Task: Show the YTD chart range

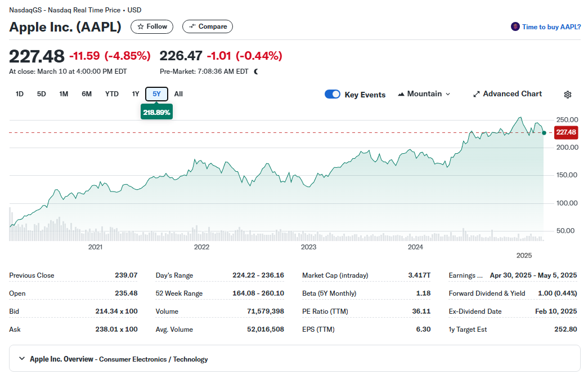Action: 112,94
